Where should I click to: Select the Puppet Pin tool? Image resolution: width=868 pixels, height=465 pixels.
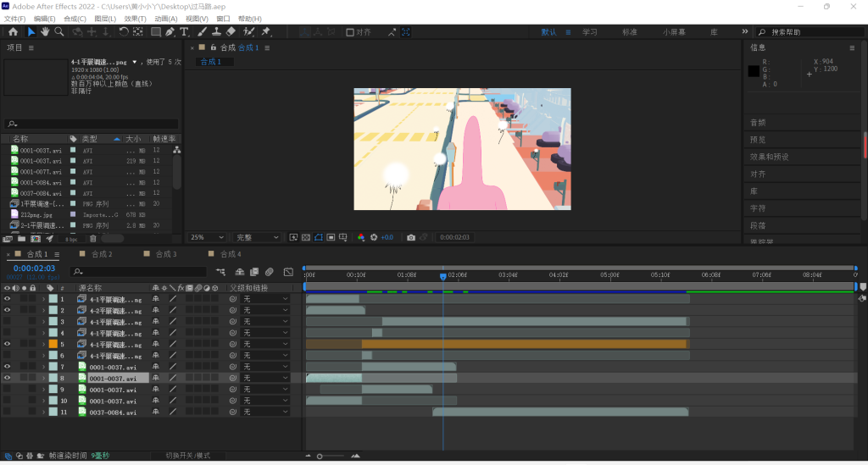[x=265, y=32]
